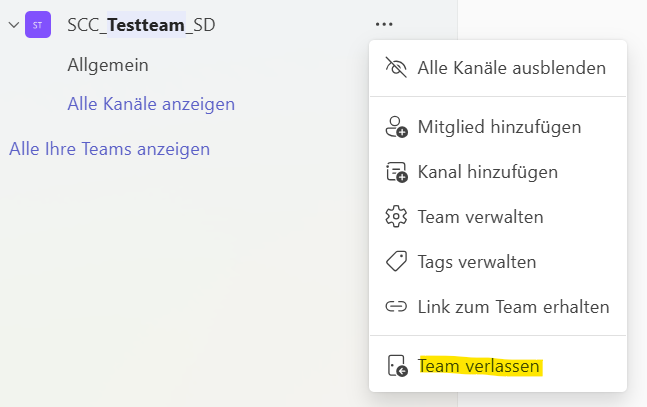This screenshot has width=647, height=407.
Task: Click the highlighted Team verlassen entry
Action: coord(480,367)
